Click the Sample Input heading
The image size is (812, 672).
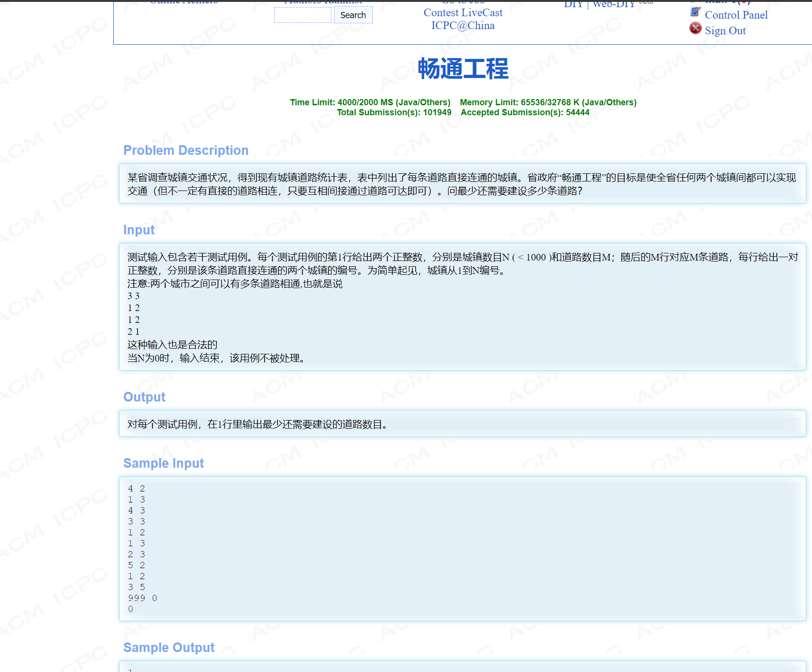[163, 463]
